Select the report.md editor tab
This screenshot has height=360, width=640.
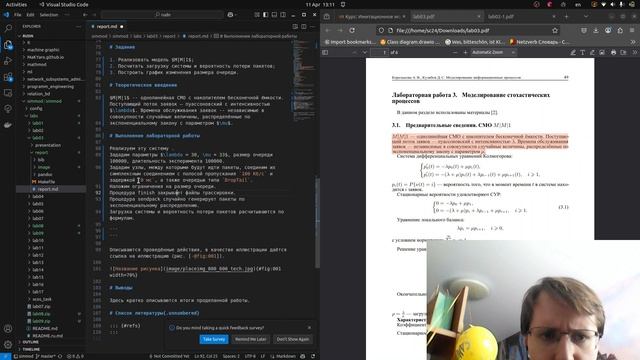pyautogui.click(x=107, y=27)
